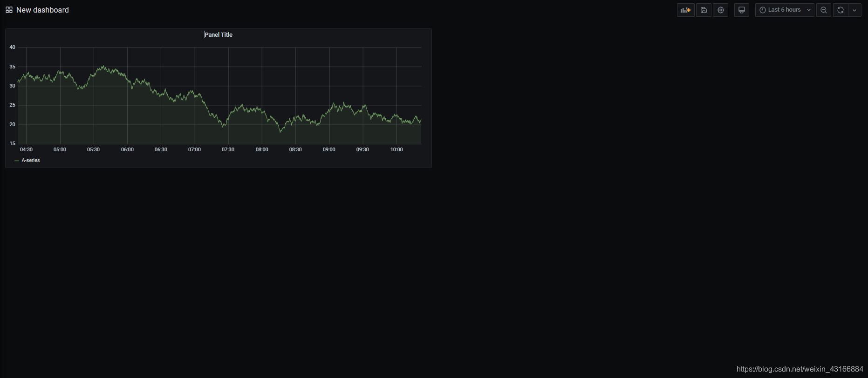Click the 07:00 time axis label
Image resolution: width=868 pixels, height=378 pixels.
(x=194, y=149)
